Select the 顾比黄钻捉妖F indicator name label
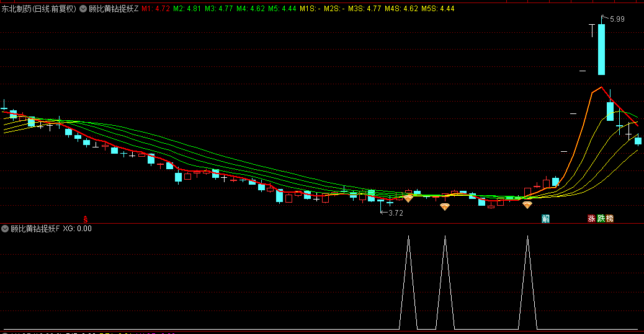 pyautogui.click(x=35, y=229)
